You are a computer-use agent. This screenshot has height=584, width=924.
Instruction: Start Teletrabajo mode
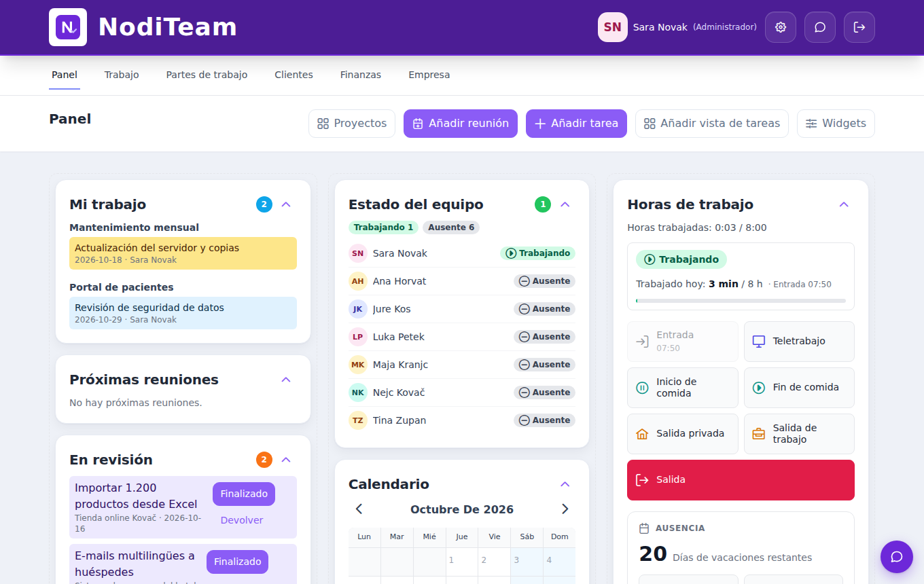[799, 342]
